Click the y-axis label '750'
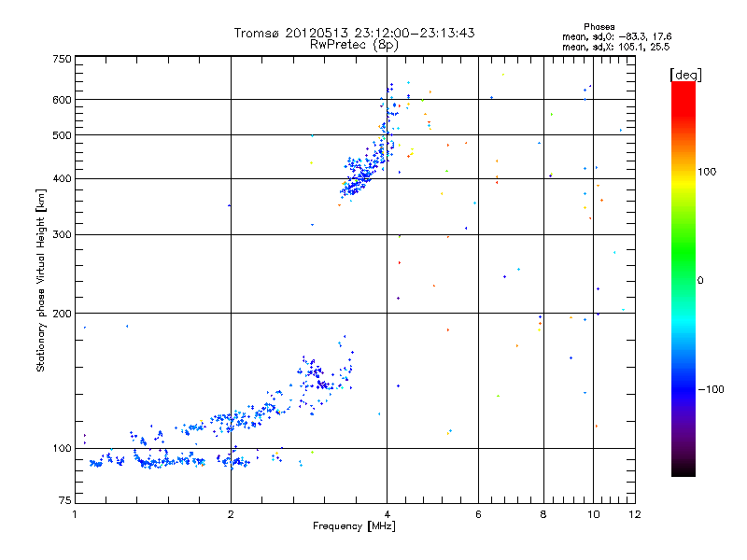This screenshot has width=747, height=560. [x=62, y=59]
